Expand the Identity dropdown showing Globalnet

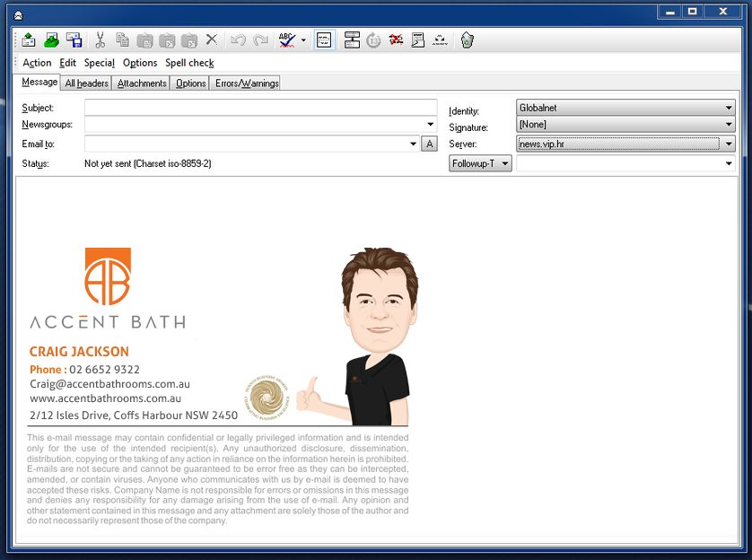coord(729,108)
